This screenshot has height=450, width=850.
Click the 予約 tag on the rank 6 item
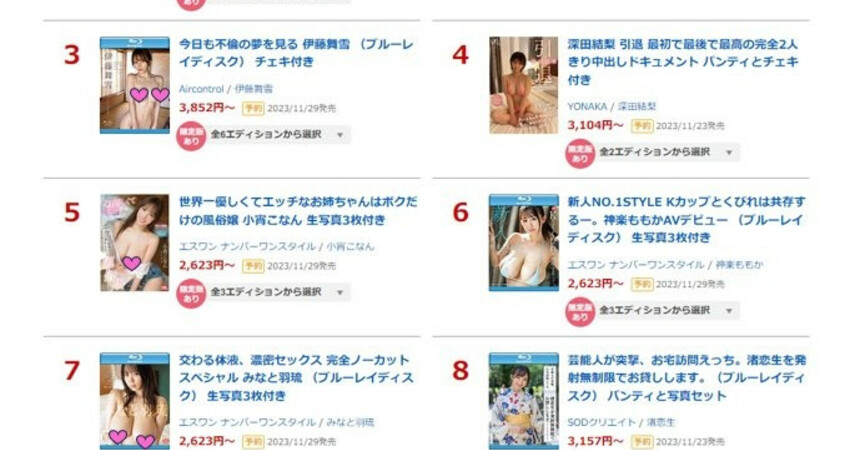coord(641,284)
